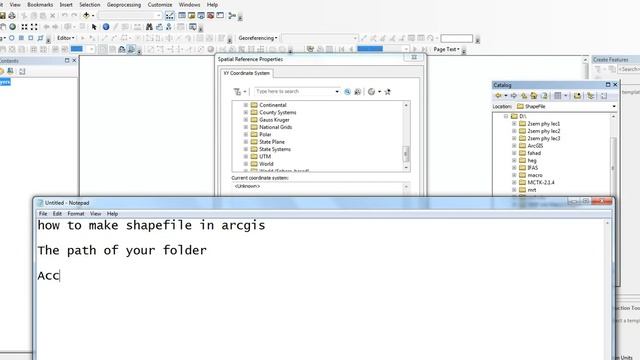This screenshot has height=360, width=640.
Task: Click the Find binoculars icon
Action: pos(149,27)
